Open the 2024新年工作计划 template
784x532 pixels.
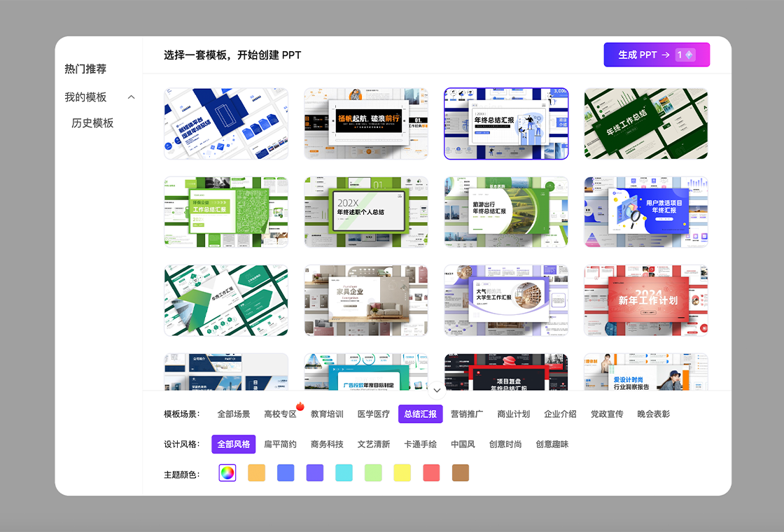(645, 300)
